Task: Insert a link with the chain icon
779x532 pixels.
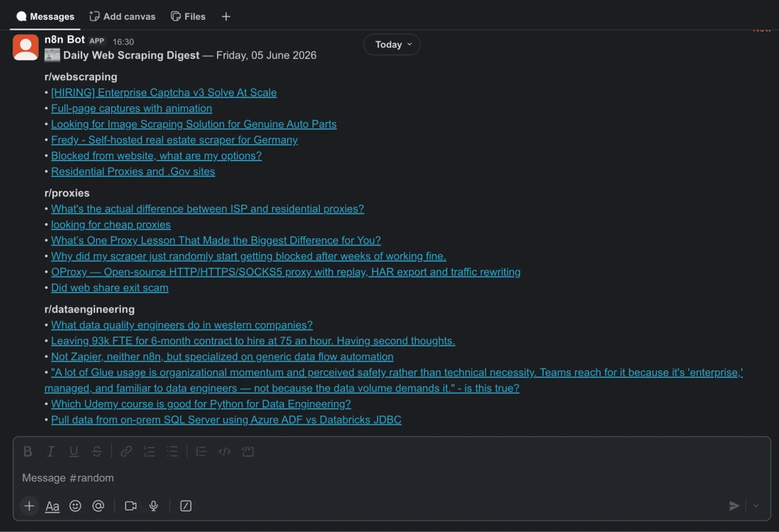Action: point(126,451)
